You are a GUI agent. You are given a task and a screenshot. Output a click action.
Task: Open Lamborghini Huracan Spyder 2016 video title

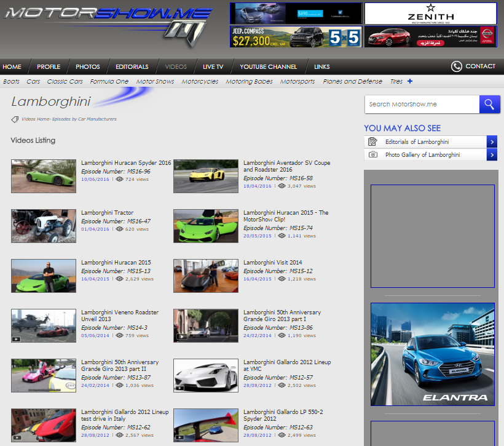pos(126,163)
